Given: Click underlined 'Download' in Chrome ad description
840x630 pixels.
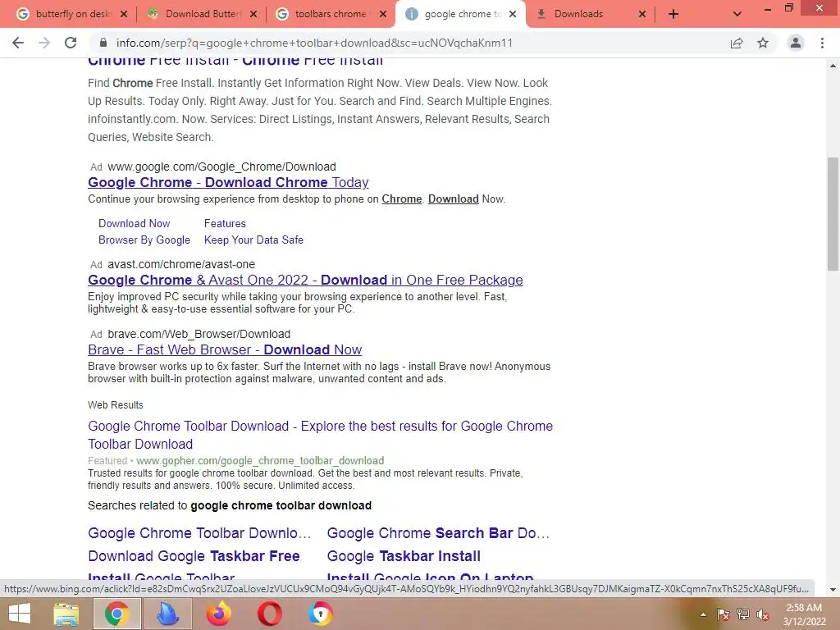Looking at the screenshot, I should tap(453, 199).
